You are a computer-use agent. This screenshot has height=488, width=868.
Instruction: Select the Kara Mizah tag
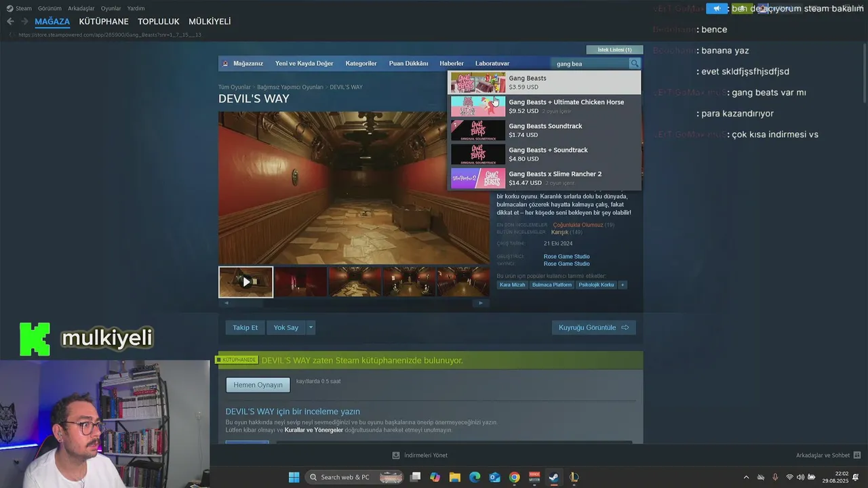pyautogui.click(x=513, y=285)
